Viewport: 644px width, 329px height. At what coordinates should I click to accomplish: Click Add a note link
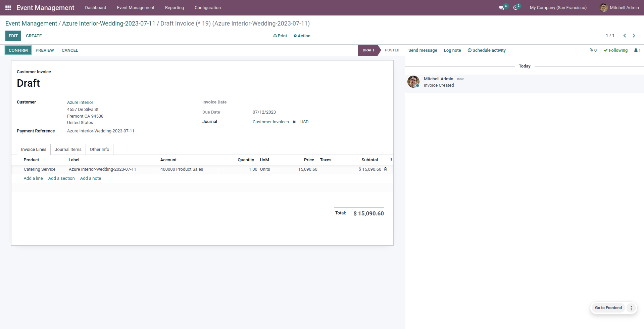[x=91, y=178]
